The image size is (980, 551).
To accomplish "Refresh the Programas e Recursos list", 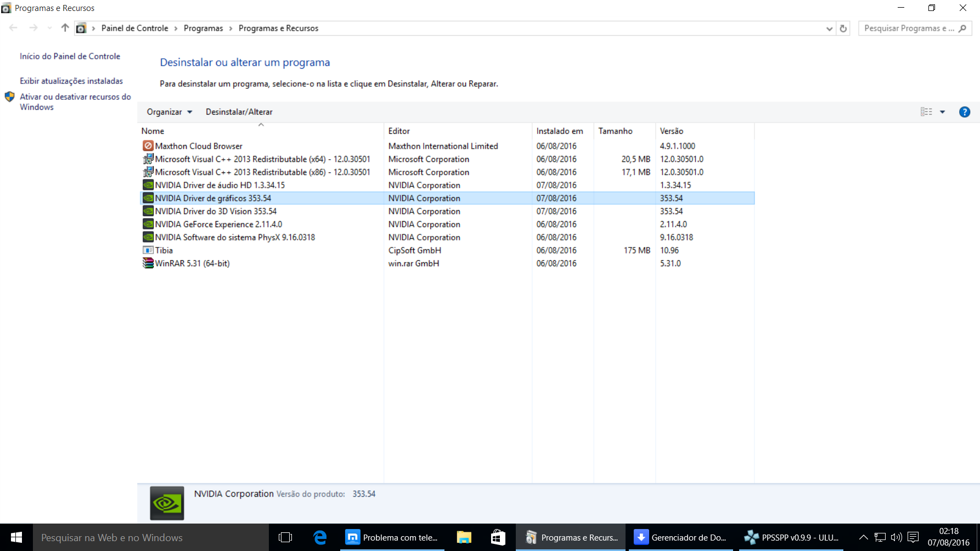I will [x=843, y=29].
